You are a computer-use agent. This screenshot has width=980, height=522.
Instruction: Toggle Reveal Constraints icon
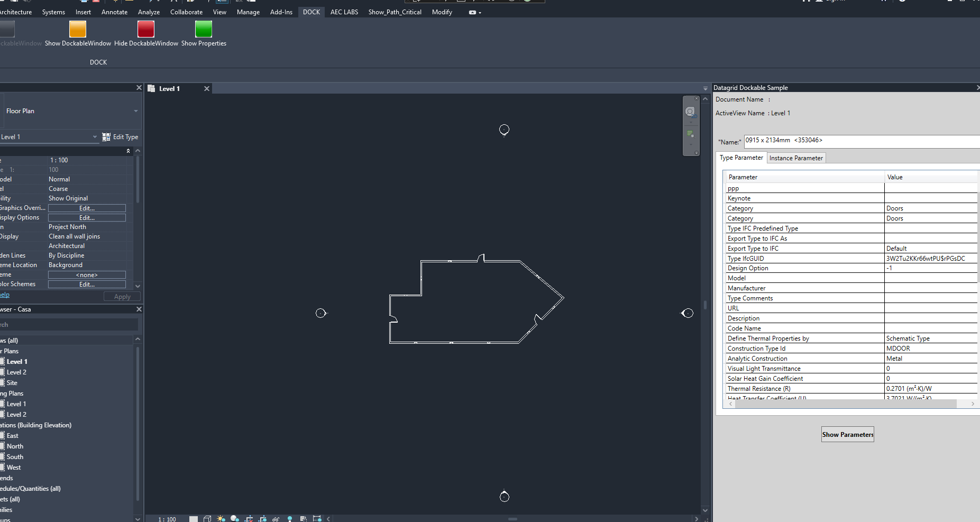pos(317,519)
